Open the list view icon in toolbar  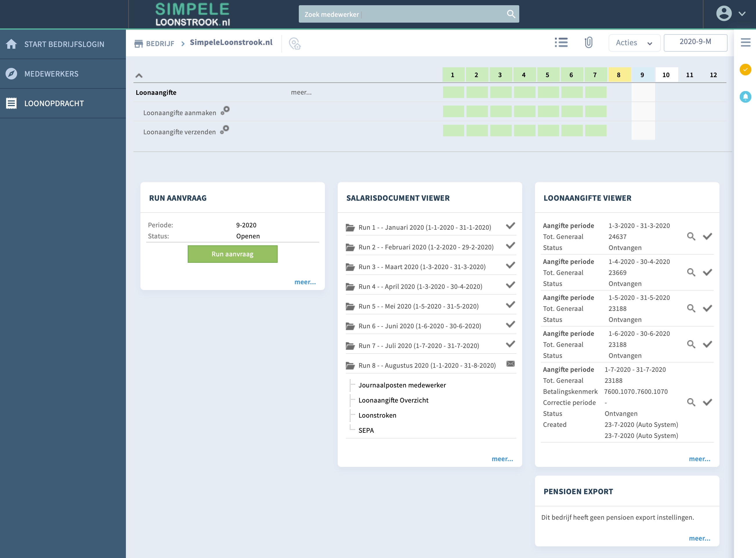click(561, 43)
